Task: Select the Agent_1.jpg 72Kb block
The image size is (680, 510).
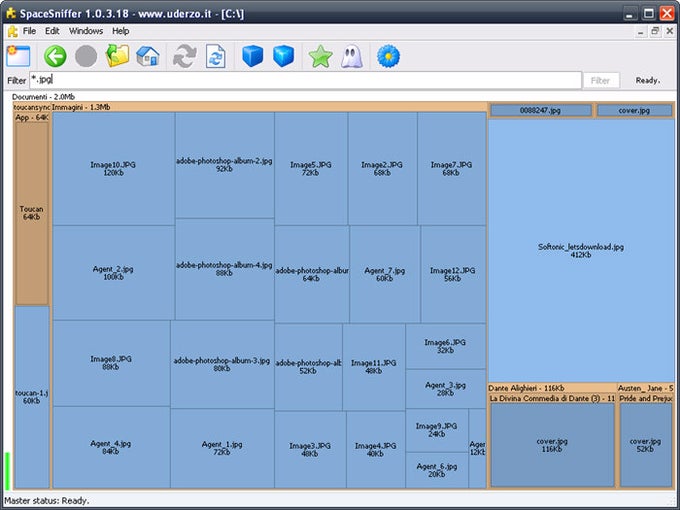Action: click(222, 448)
